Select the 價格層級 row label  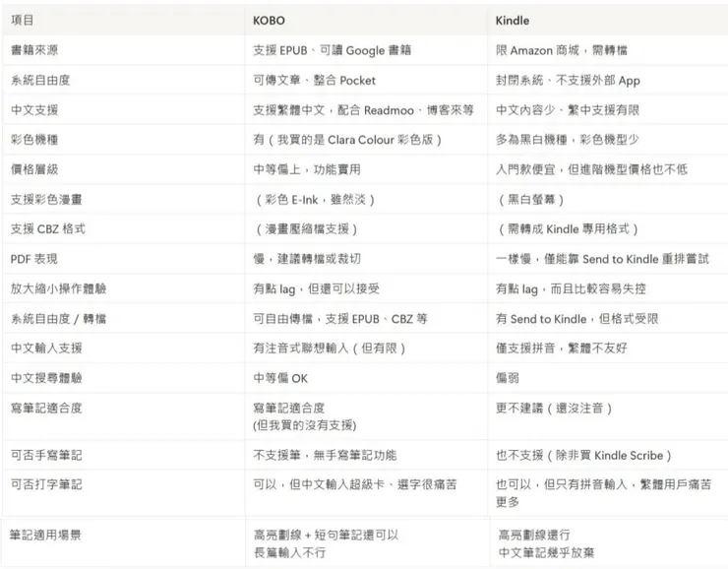pyautogui.click(x=33, y=169)
